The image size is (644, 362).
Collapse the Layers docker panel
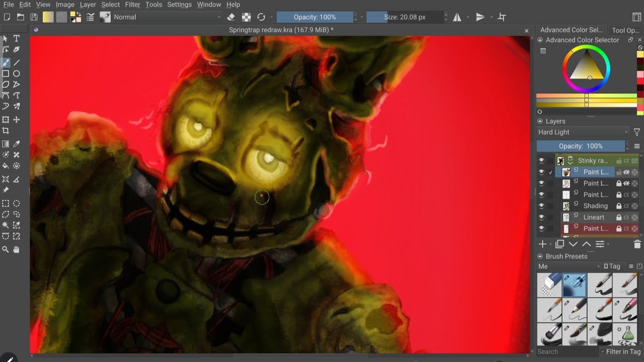540,121
